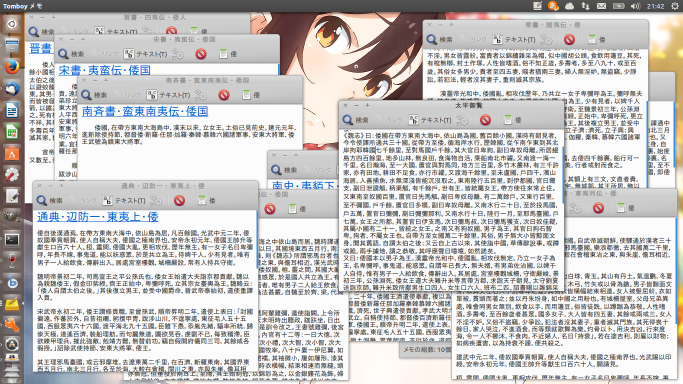Click search icon in 梁書・諸夷伝・倭 window

pyautogui.click(x=432, y=40)
